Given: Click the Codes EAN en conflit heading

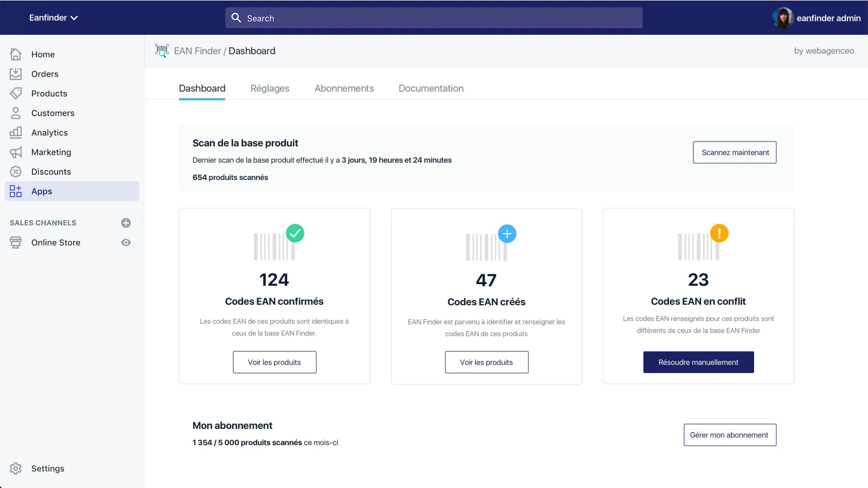Looking at the screenshot, I should point(698,301).
